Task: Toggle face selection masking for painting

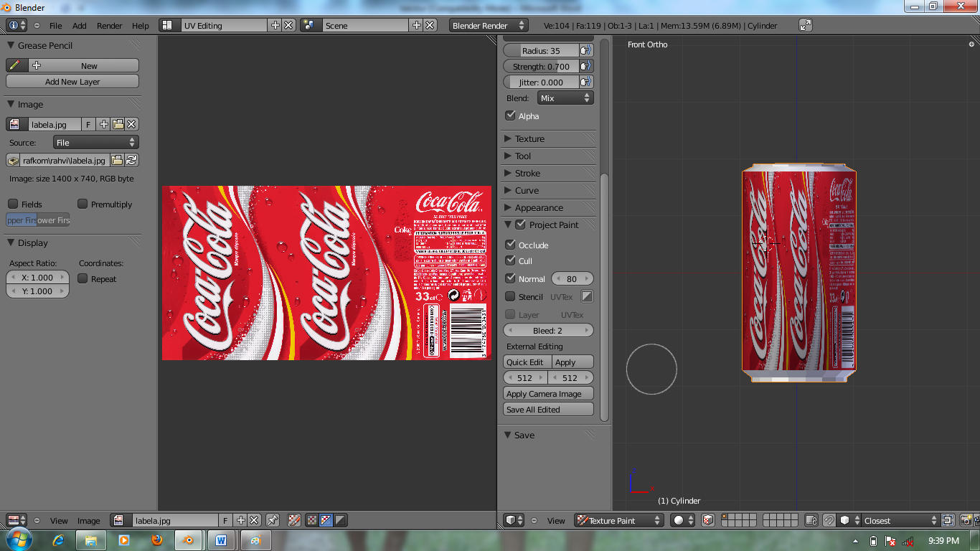Action: (707, 520)
